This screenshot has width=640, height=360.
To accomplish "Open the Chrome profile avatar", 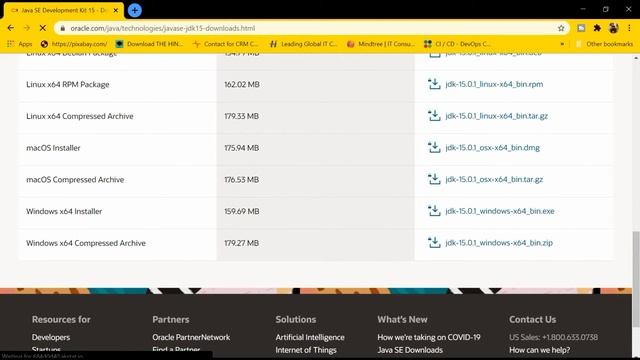I will click(613, 28).
